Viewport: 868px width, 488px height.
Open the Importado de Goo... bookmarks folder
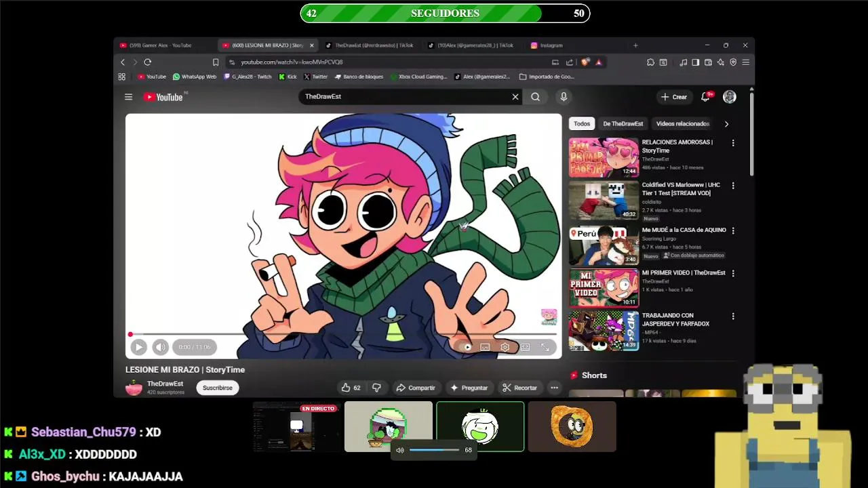(x=547, y=77)
